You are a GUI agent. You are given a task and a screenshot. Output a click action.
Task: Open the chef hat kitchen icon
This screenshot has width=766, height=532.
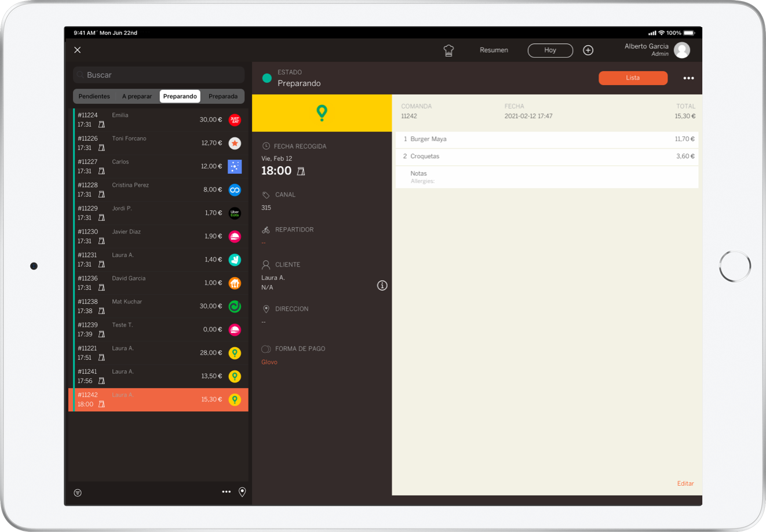click(x=448, y=50)
